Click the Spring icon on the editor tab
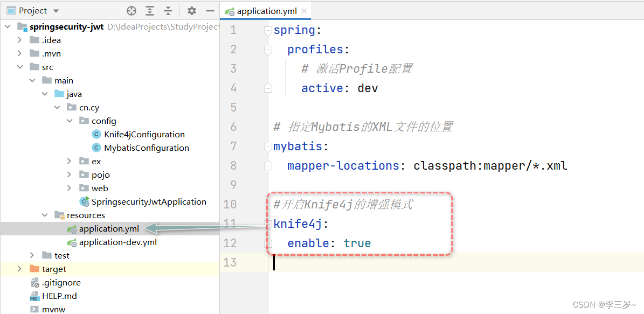Screen dimensions: 644x314 (x=230, y=11)
